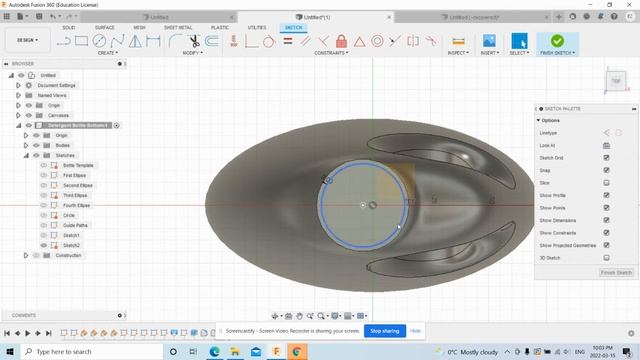Open the INSPECT menu dropdown

(x=458, y=53)
